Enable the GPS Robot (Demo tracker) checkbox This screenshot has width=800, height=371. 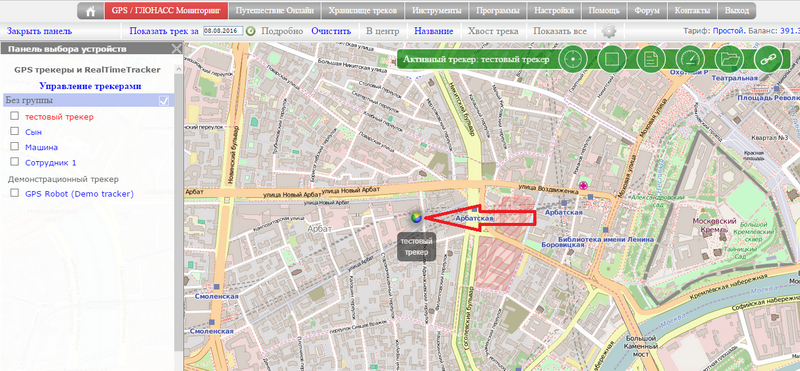pos(15,193)
